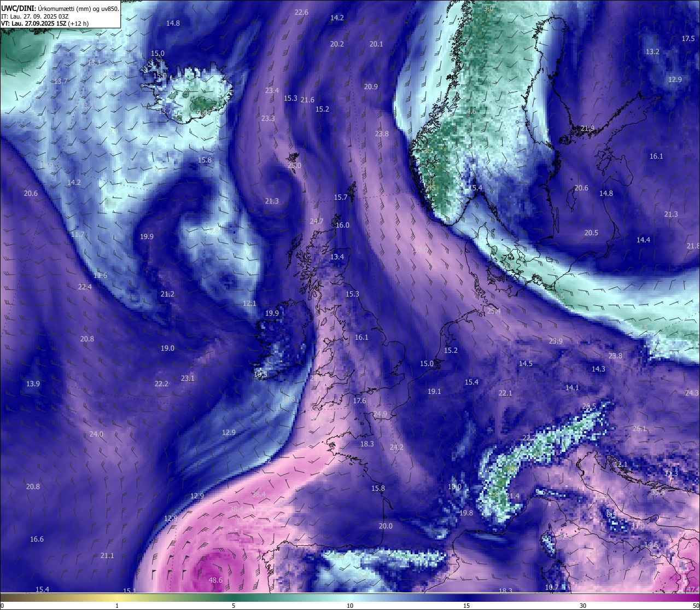
Task: Click the 20.1 value label
Action: tap(376, 44)
